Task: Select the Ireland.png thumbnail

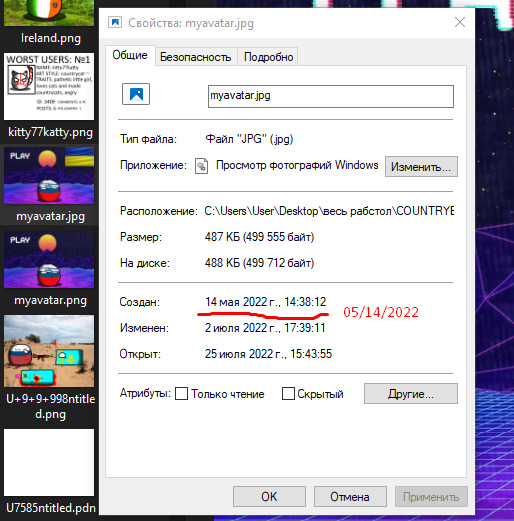Action: click(x=49, y=13)
